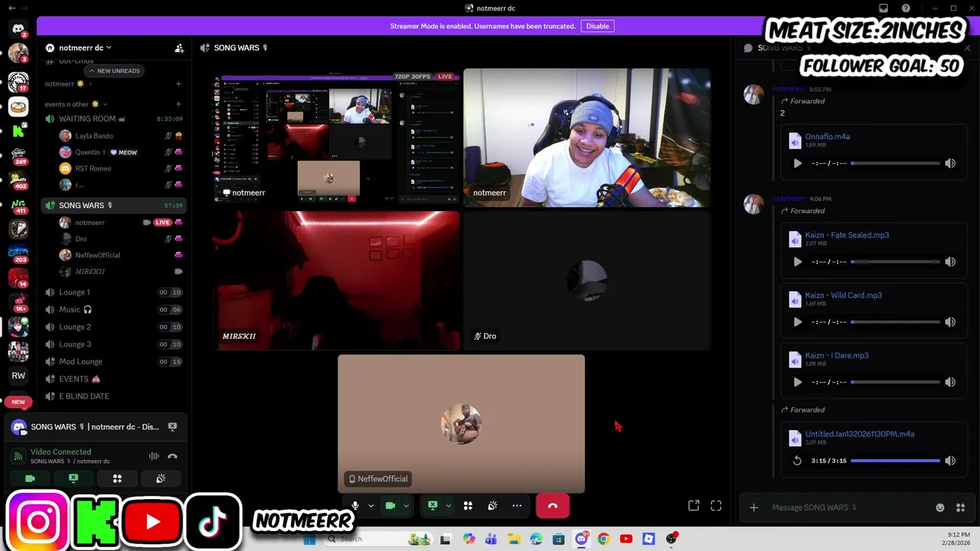Disconnect from voice in Video Connected panel
The image size is (980, 551).
172,457
